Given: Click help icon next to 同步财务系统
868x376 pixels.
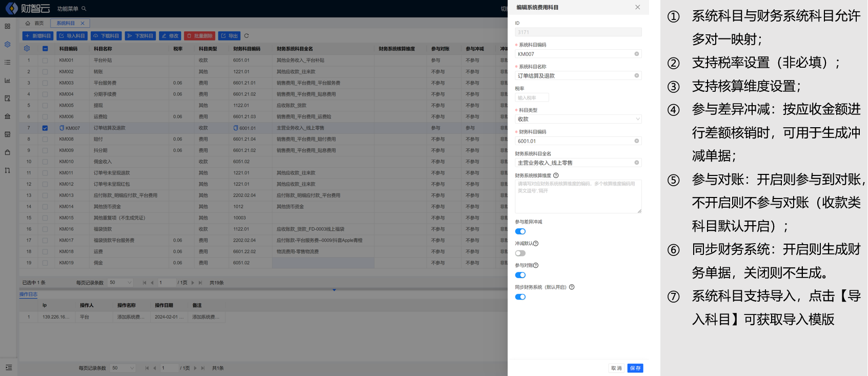Looking at the screenshot, I should point(572,287).
